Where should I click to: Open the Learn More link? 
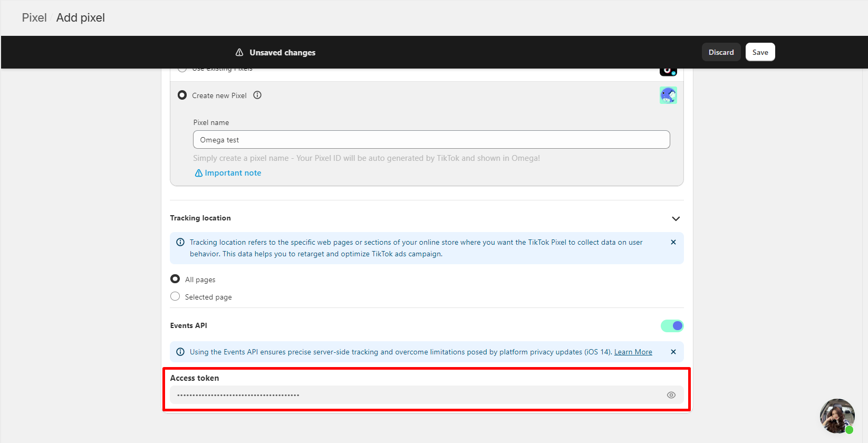click(x=633, y=352)
